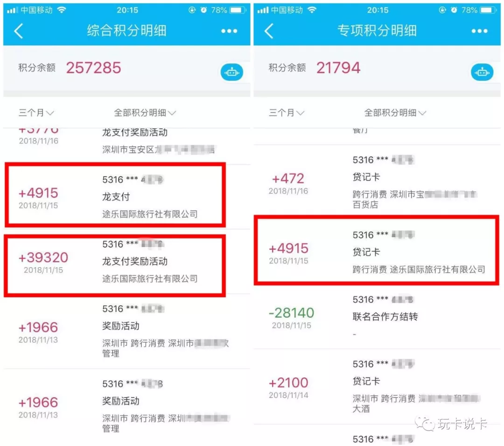
Task: Open more options on 综合积分明细 header
Action: (x=229, y=31)
